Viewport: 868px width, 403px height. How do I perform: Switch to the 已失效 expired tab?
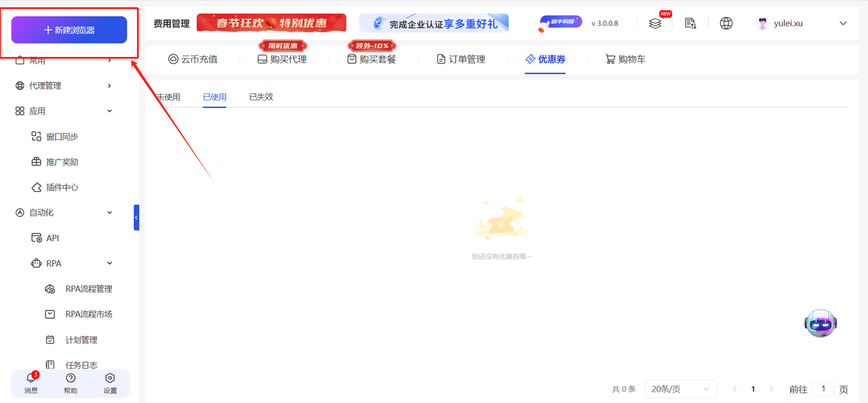[x=260, y=96]
